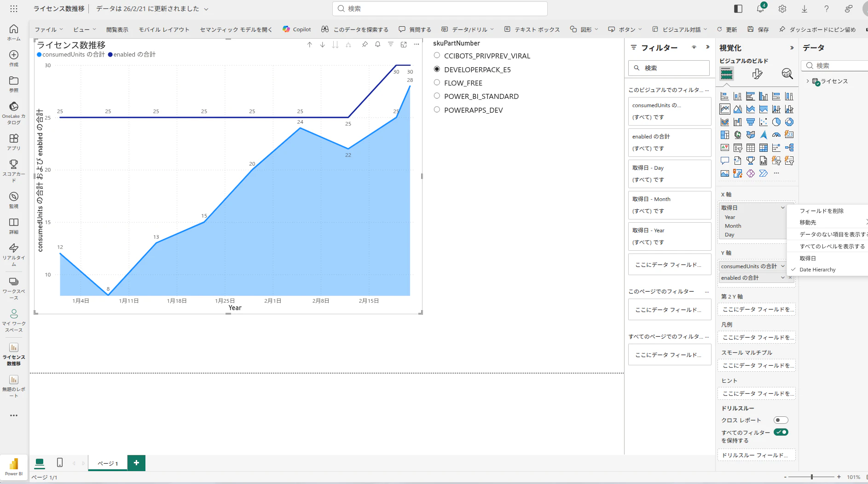This screenshot has width=868, height=484.
Task: Click the 更新 refresh button
Action: pos(727,29)
